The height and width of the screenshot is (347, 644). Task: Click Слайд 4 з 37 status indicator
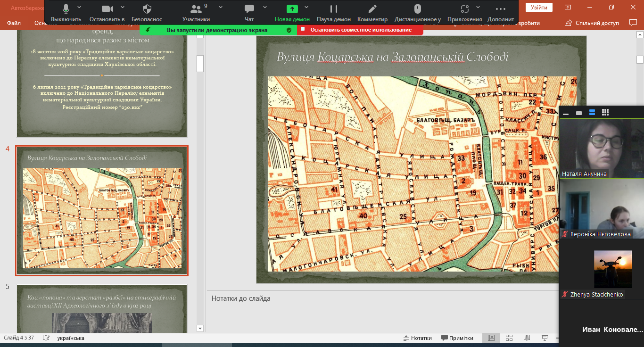[x=19, y=338]
